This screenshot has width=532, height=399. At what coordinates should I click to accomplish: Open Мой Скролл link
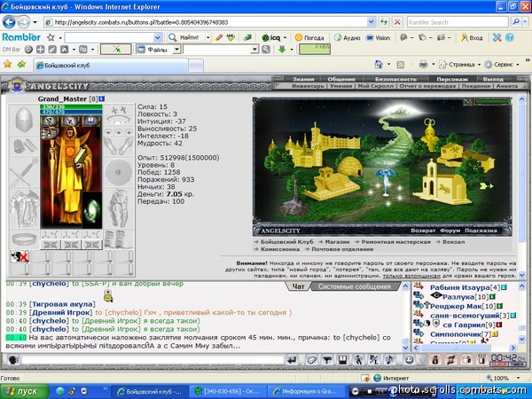pyautogui.click(x=376, y=86)
